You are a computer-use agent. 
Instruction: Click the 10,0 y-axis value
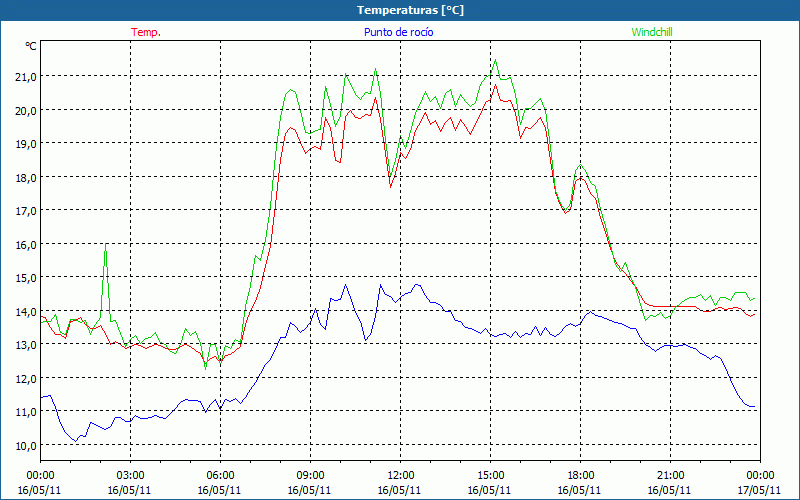(26, 445)
